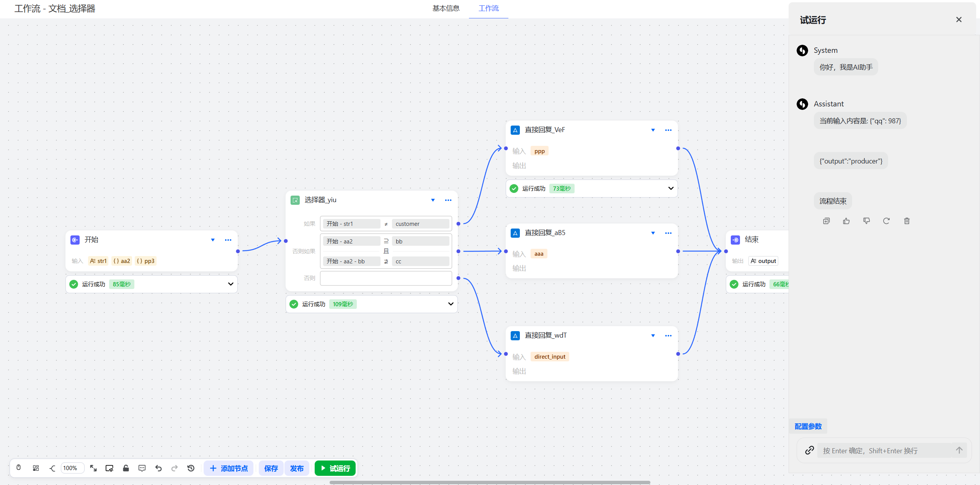Expand the 开始 node run result panel
980x485 pixels.
[230, 284]
